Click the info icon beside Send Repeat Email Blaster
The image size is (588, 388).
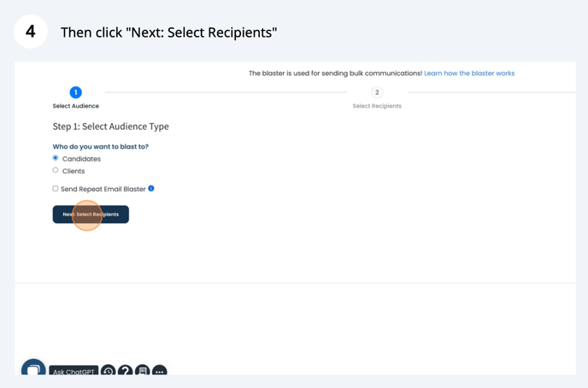pyautogui.click(x=151, y=189)
